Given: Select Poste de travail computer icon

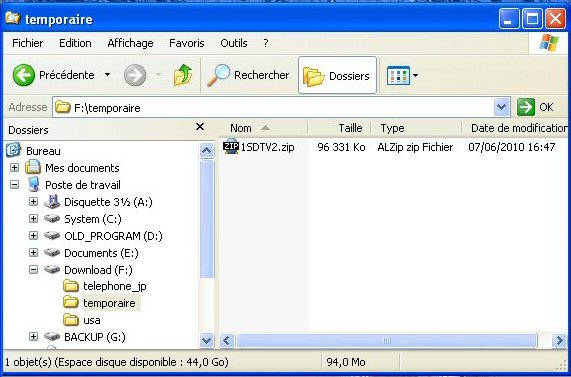Looking at the screenshot, I should tap(34, 184).
